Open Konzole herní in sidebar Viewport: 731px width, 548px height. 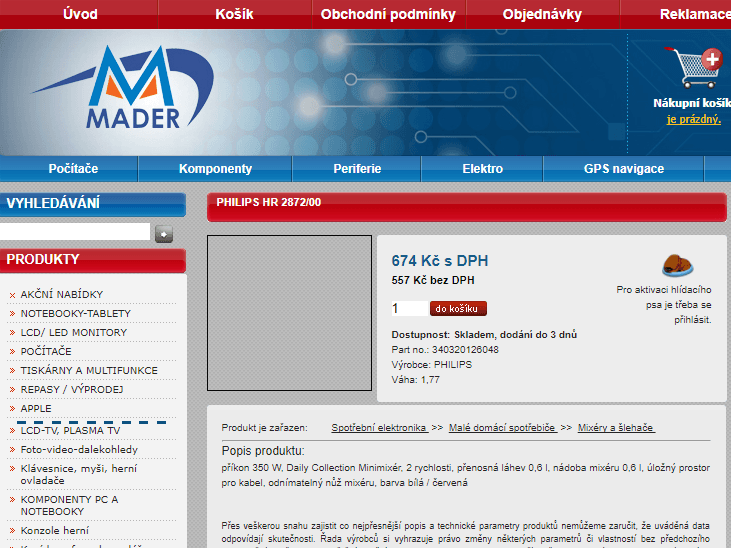click(x=55, y=530)
